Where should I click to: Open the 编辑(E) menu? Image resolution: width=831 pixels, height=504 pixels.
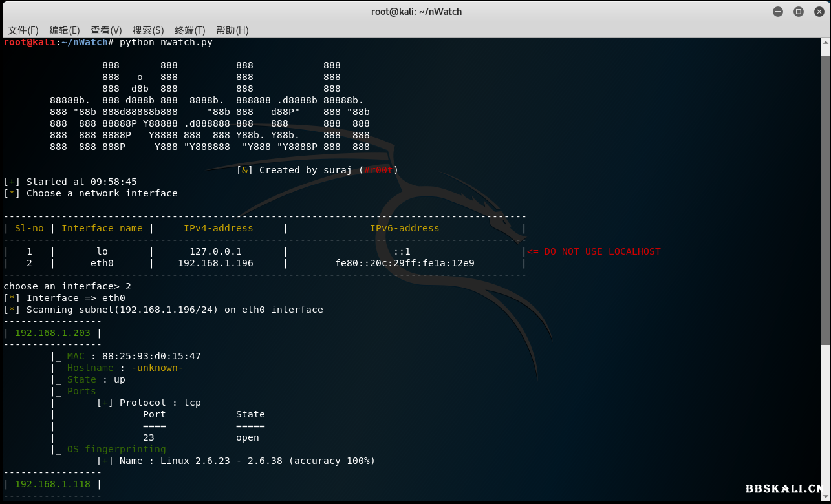(65, 30)
